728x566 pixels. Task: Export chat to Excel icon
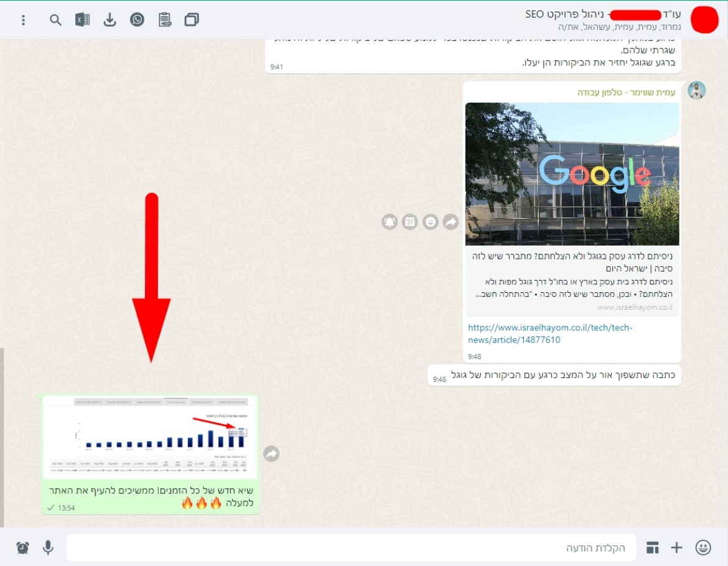point(83,19)
